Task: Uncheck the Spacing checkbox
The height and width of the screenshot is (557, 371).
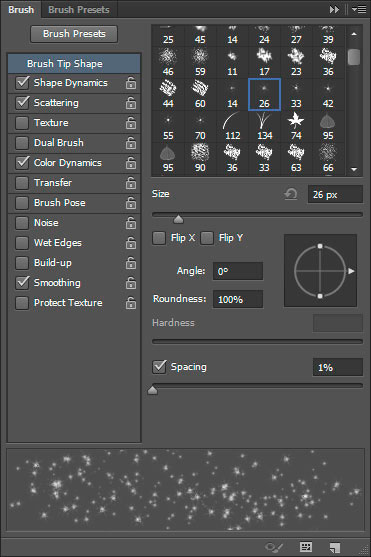Action: (x=159, y=367)
